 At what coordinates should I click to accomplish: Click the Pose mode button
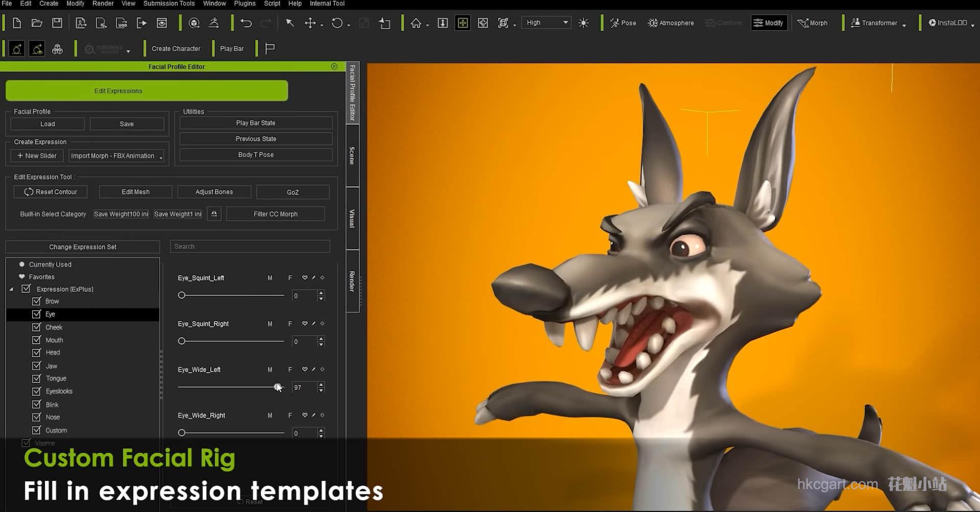tap(623, 23)
